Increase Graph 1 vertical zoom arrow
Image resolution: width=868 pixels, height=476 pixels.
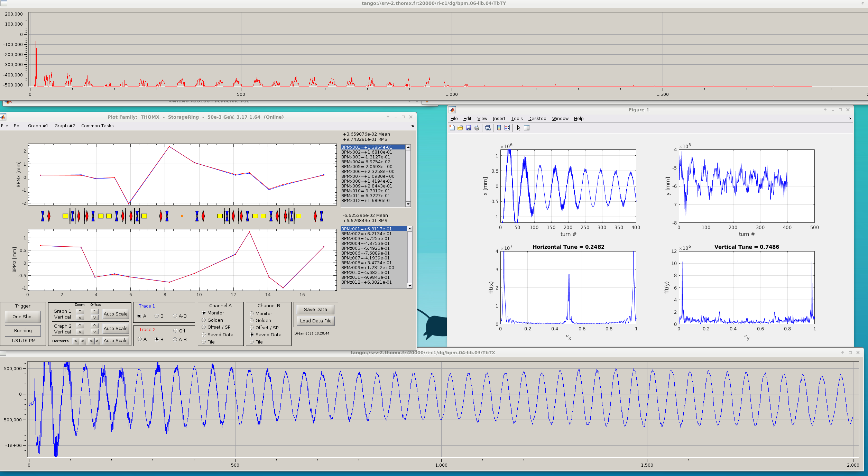80,311
